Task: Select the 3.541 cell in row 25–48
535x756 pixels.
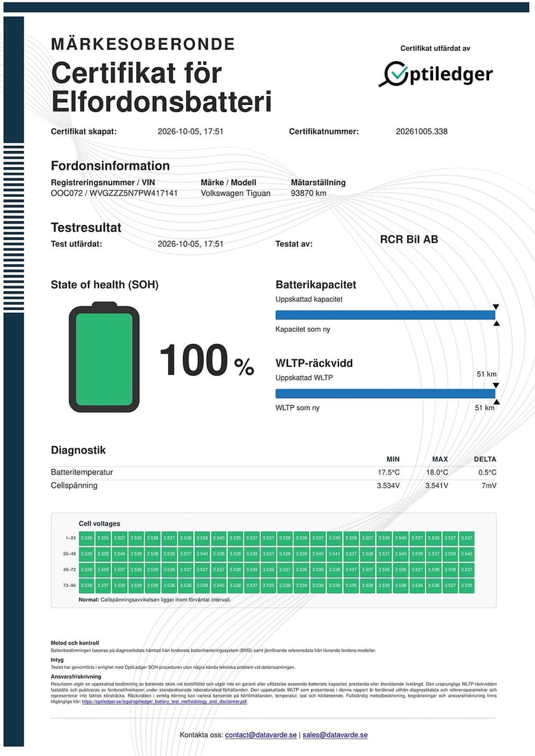Action: coord(334,553)
